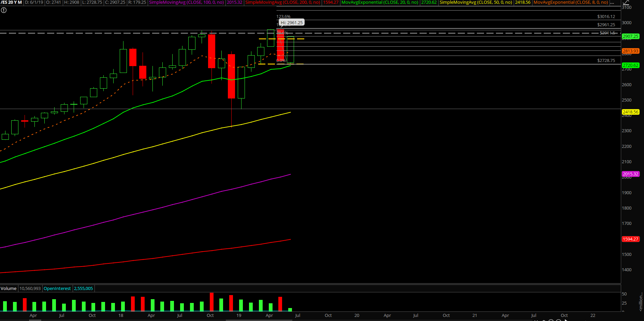Click the 10,560,993 volume value

point(30,288)
